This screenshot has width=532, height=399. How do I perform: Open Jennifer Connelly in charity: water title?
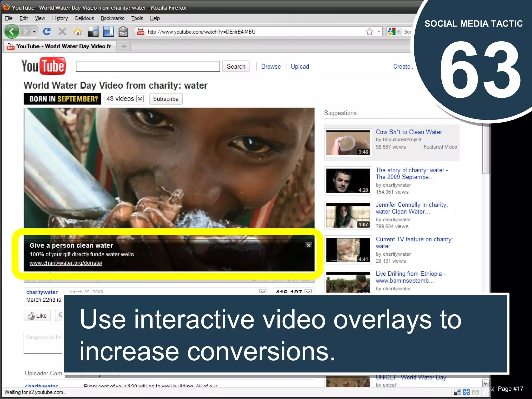412,208
